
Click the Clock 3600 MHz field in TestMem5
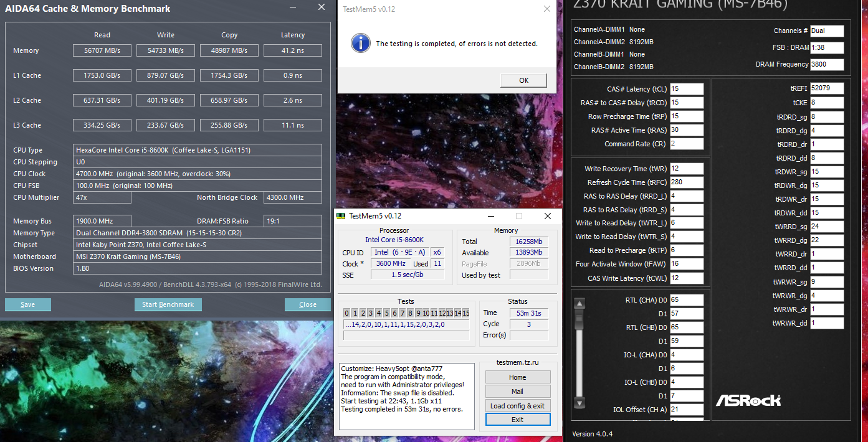click(391, 263)
